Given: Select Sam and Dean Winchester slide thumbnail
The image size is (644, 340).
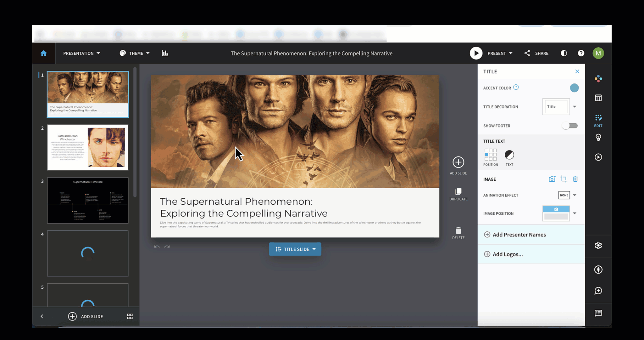Looking at the screenshot, I should [88, 147].
